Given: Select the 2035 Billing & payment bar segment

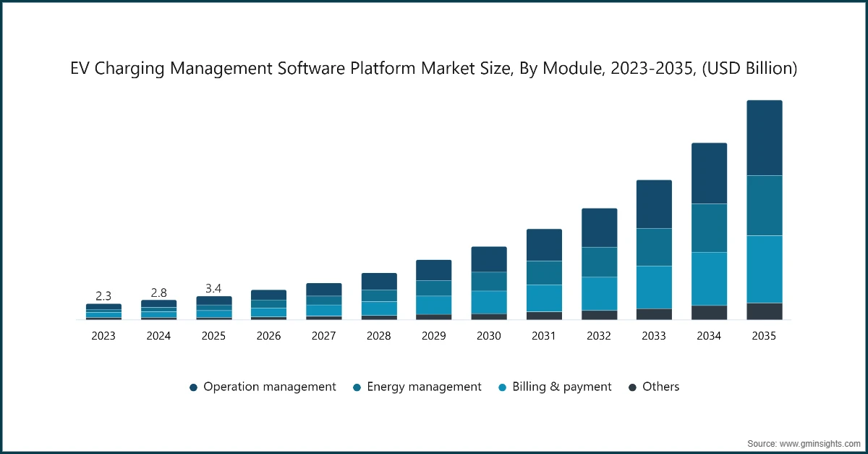Looking at the screenshot, I should click(764, 269).
